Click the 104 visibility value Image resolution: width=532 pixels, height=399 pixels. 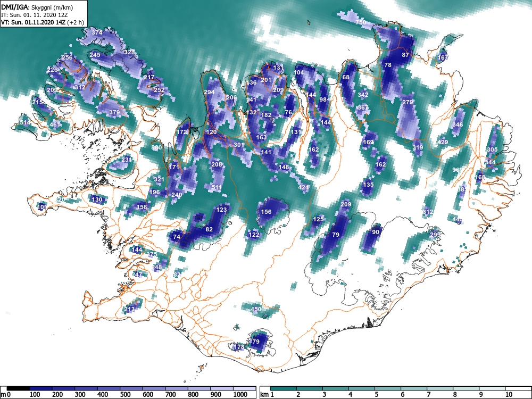(299, 72)
